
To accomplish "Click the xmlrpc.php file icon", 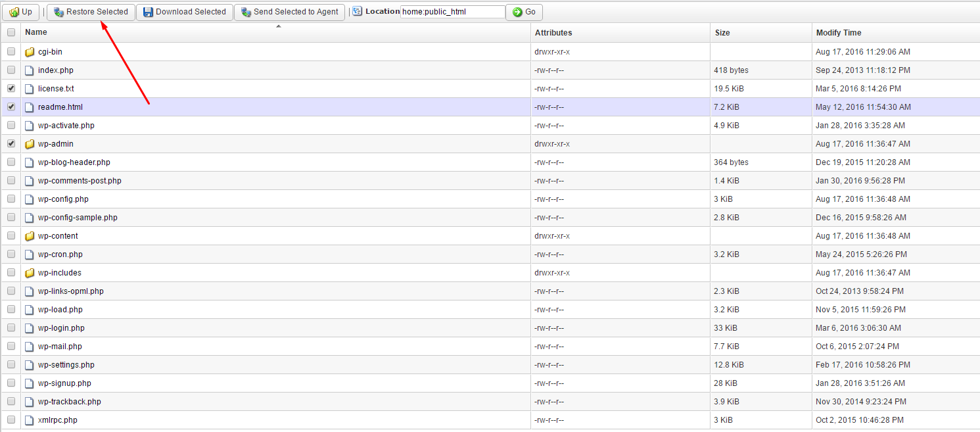I will [30, 420].
